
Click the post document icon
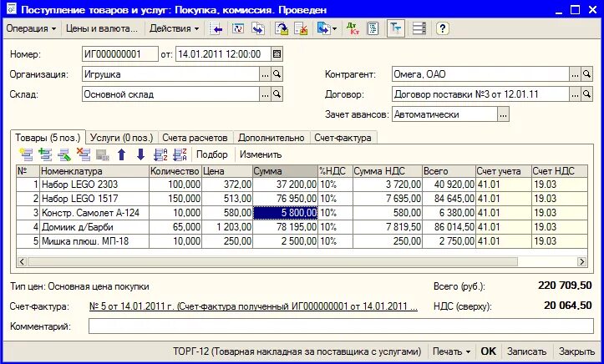click(282, 28)
